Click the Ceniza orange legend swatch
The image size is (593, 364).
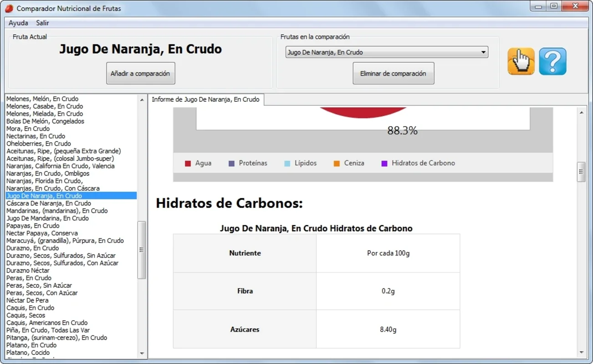[x=337, y=163]
